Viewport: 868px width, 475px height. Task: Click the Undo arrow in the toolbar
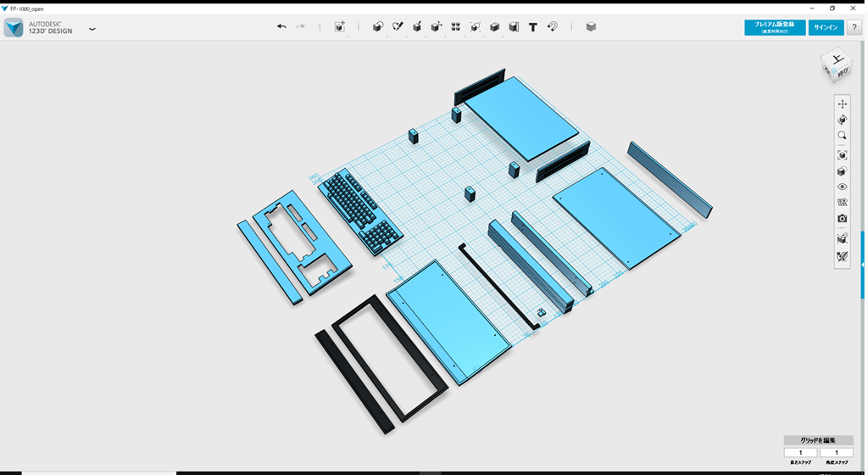tap(281, 27)
